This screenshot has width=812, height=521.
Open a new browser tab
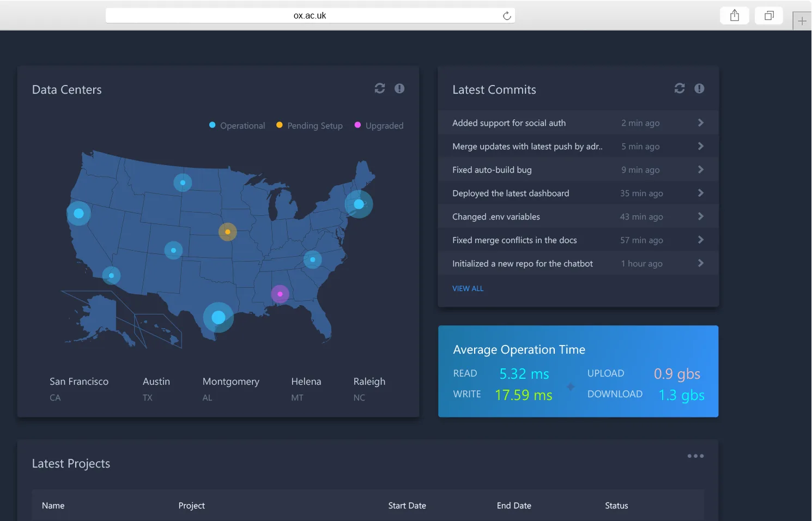tap(802, 21)
